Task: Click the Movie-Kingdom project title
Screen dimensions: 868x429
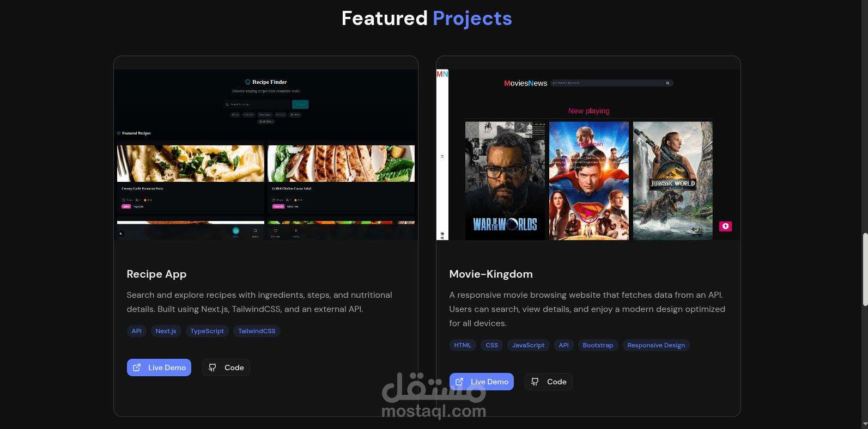Action: coord(491,274)
